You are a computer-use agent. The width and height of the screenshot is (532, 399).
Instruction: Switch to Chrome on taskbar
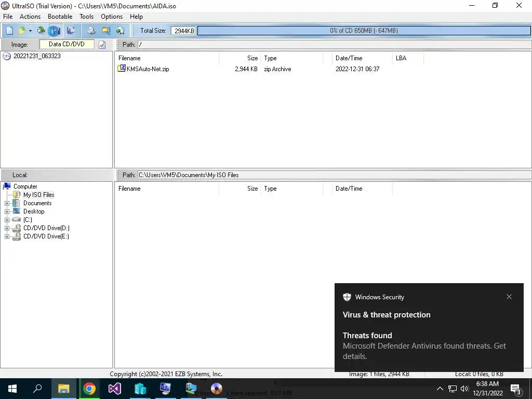(89, 389)
